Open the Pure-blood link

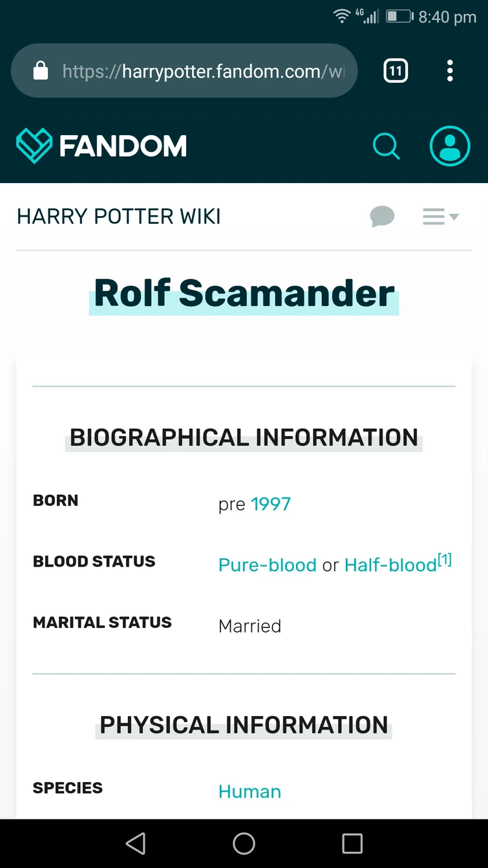[x=267, y=565]
